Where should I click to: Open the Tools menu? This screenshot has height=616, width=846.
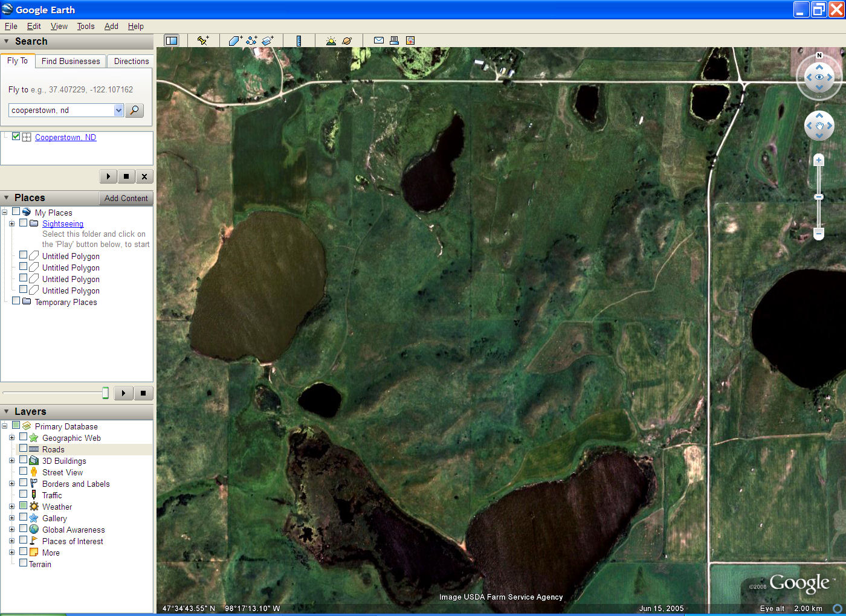86,26
